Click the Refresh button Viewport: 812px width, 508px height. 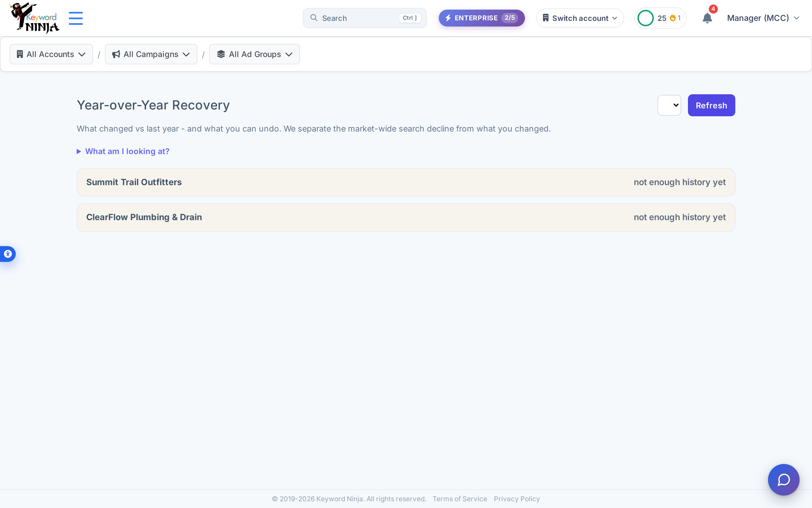click(711, 105)
